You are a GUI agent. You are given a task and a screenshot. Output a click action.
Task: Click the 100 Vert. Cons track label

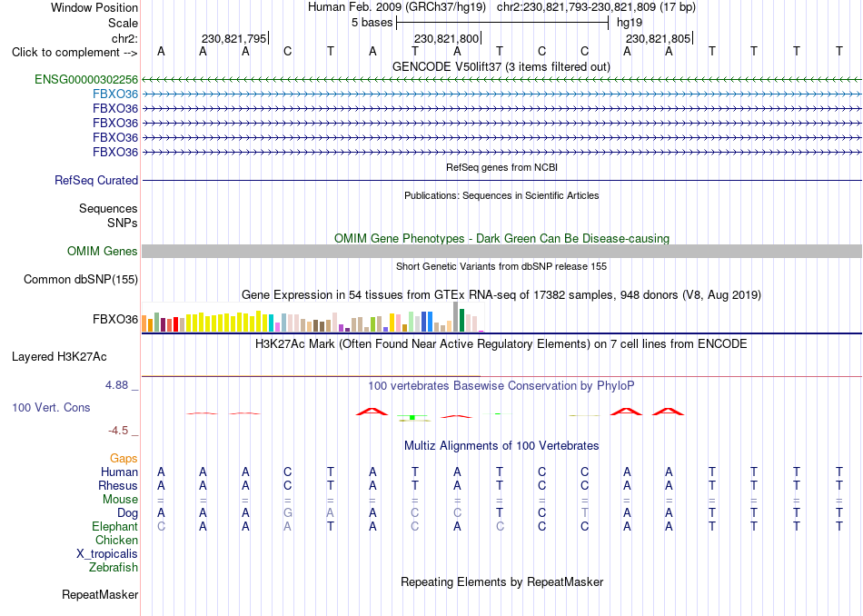(x=51, y=407)
